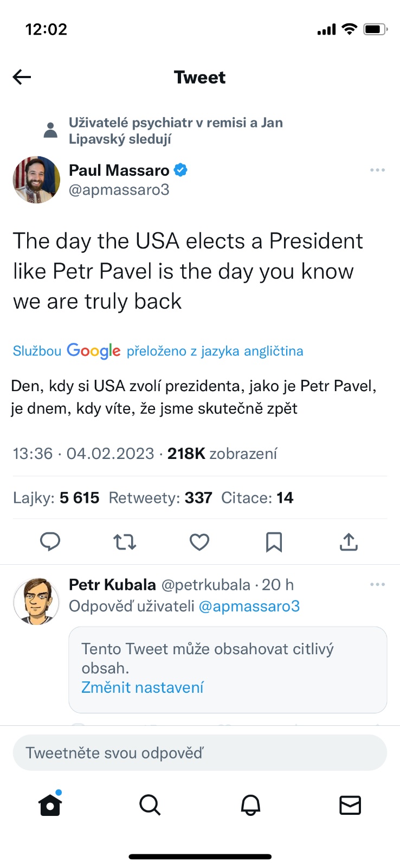Open Paul Massaro's profile picture
The height and width of the screenshot is (868, 400).
36,180
